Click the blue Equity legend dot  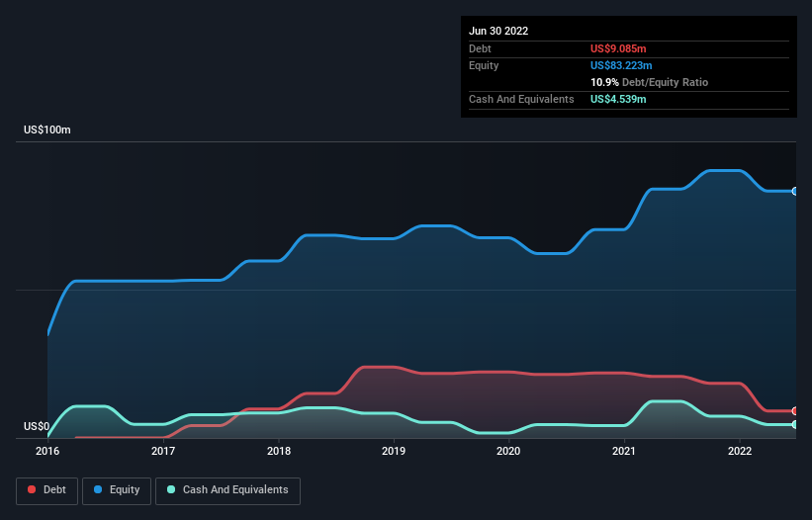coord(98,489)
